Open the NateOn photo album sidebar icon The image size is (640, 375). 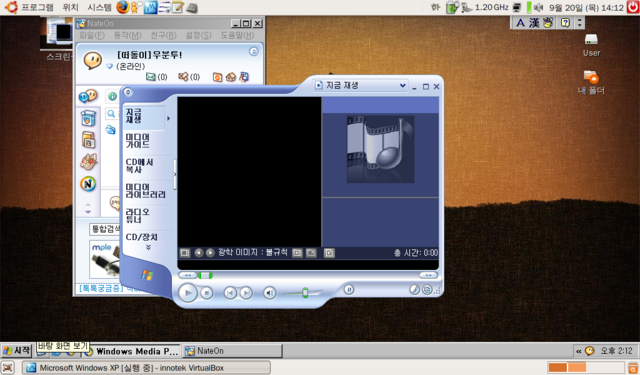(89, 140)
